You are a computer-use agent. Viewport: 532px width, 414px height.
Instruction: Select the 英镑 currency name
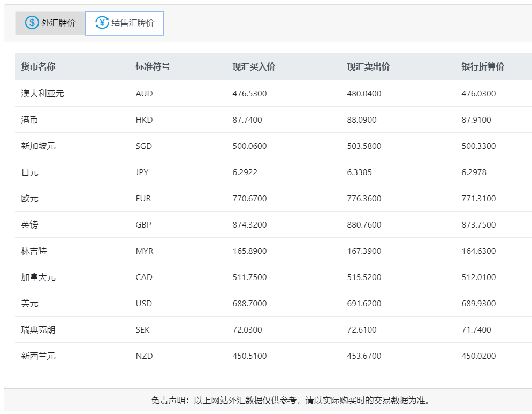click(x=29, y=225)
